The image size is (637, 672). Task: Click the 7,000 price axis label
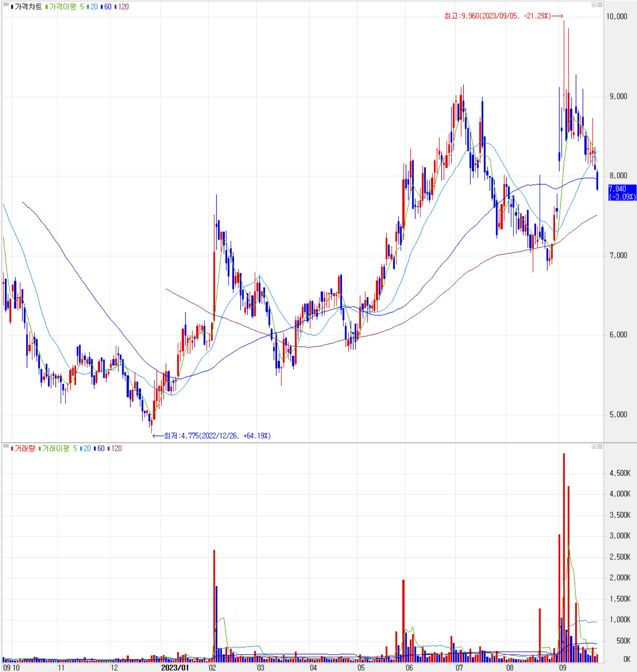(618, 255)
